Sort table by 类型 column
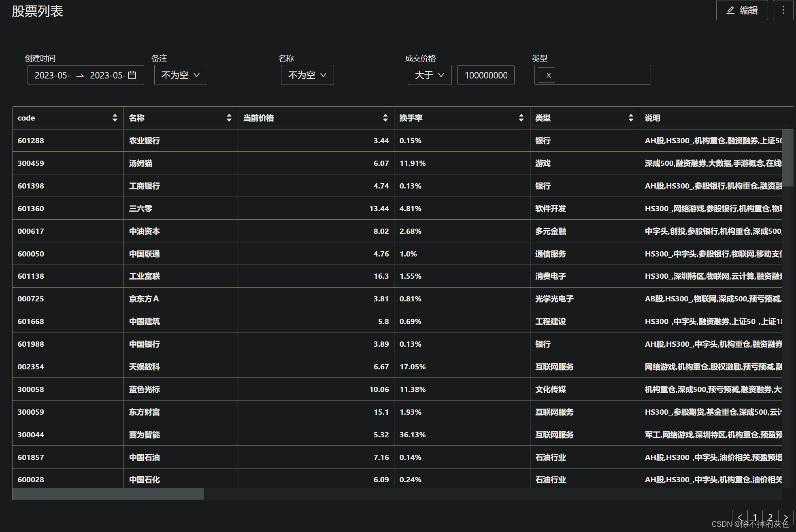This screenshot has width=796, height=532. (631, 118)
